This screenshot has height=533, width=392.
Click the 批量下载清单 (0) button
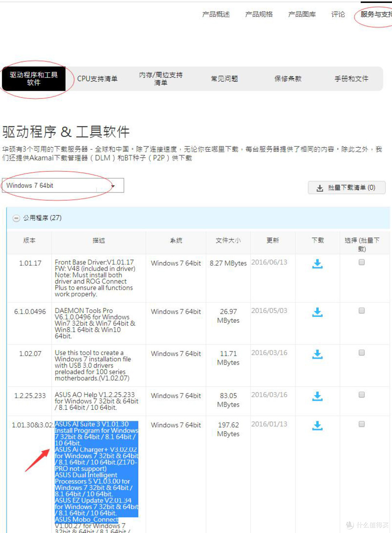click(347, 188)
